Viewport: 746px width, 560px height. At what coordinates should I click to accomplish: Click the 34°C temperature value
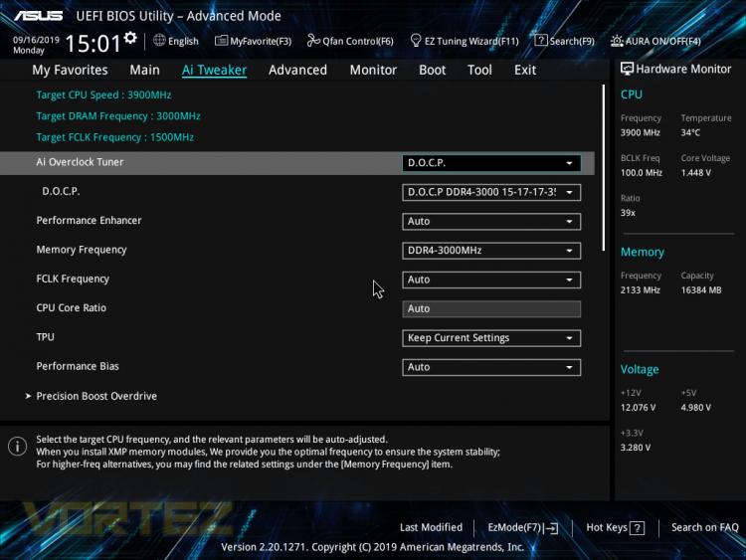[x=690, y=132]
